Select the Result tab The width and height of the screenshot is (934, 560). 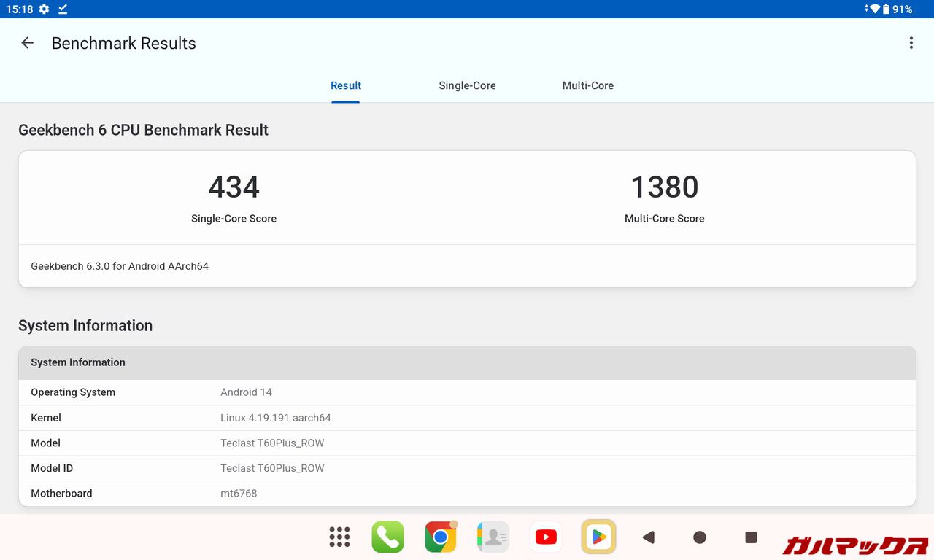[x=346, y=85]
